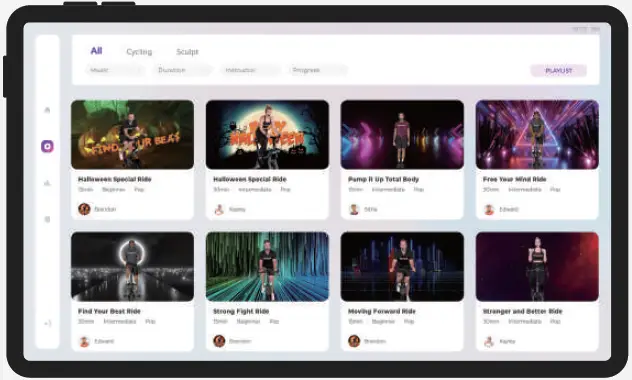632x380 pixels.
Task: Open the Moving Forward Ride thumbnail
Action: click(402, 266)
